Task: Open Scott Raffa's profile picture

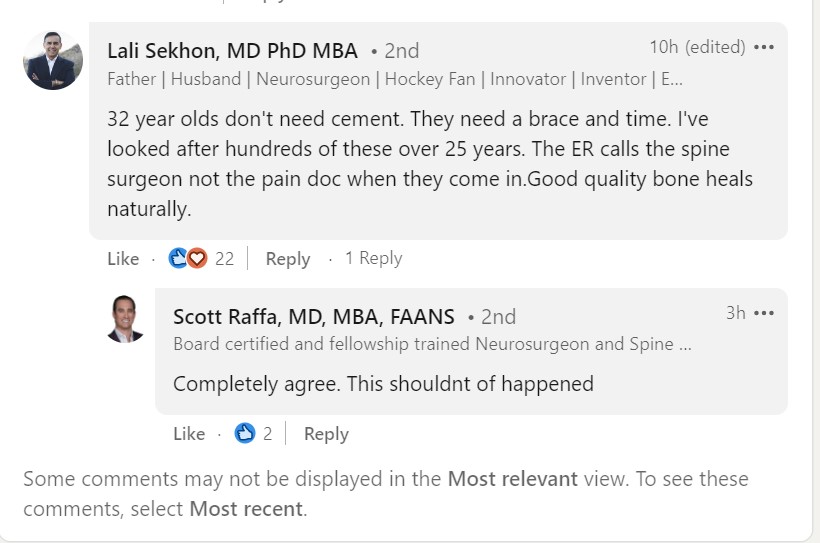Action: [125, 319]
